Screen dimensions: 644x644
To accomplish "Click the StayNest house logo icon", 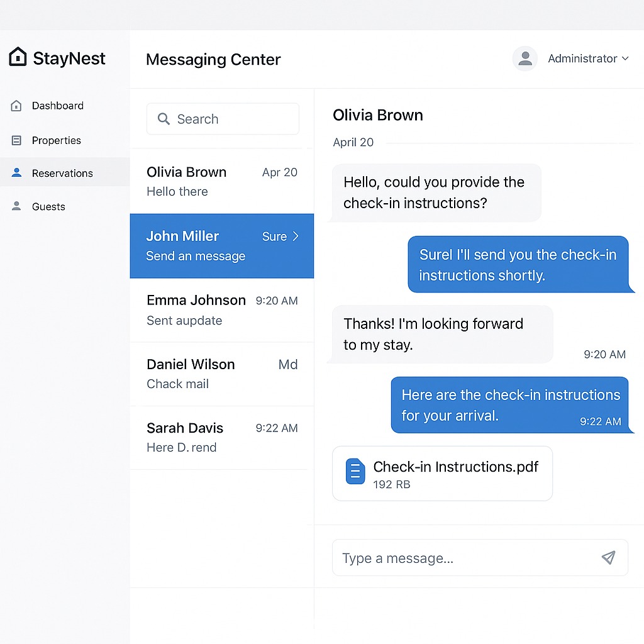I will 18,57.
